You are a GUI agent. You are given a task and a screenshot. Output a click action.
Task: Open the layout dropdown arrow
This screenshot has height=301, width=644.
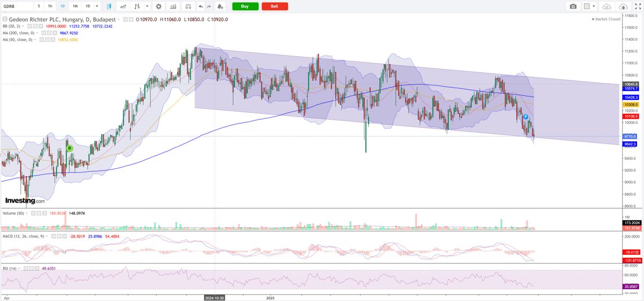(x=594, y=6)
